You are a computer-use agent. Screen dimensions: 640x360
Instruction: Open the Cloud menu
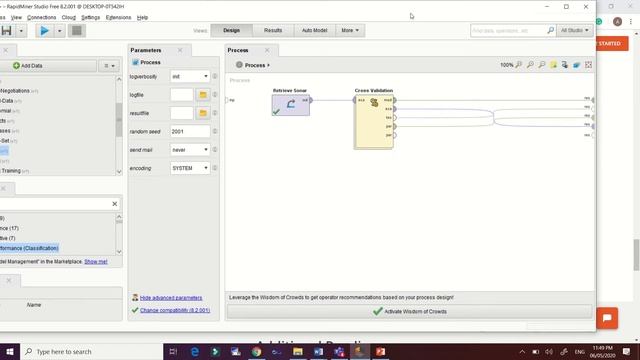click(69, 18)
